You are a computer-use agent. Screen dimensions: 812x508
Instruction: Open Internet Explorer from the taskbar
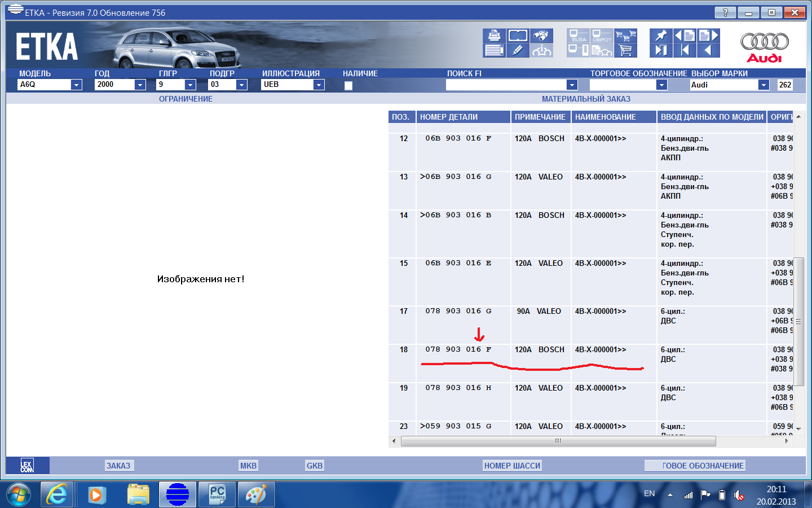click(x=57, y=495)
